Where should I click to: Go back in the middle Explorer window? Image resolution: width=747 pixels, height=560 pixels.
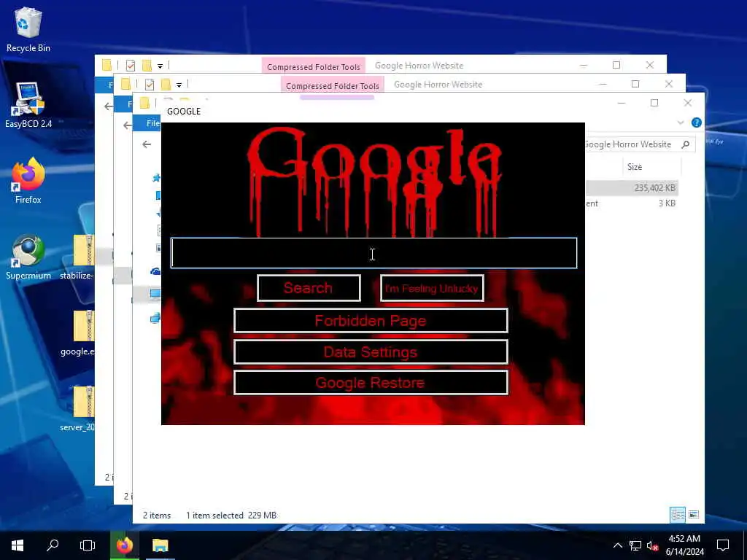tap(127, 125)
